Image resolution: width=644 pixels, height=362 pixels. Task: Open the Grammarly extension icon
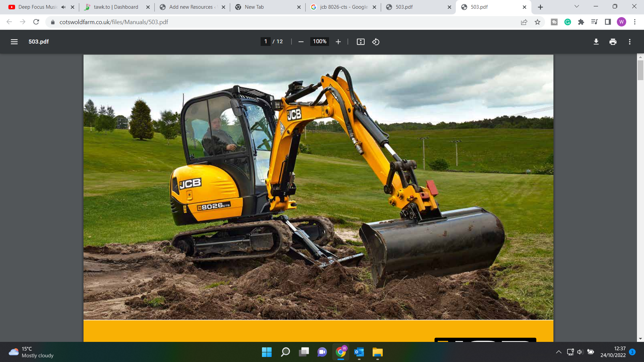(568, 22)
